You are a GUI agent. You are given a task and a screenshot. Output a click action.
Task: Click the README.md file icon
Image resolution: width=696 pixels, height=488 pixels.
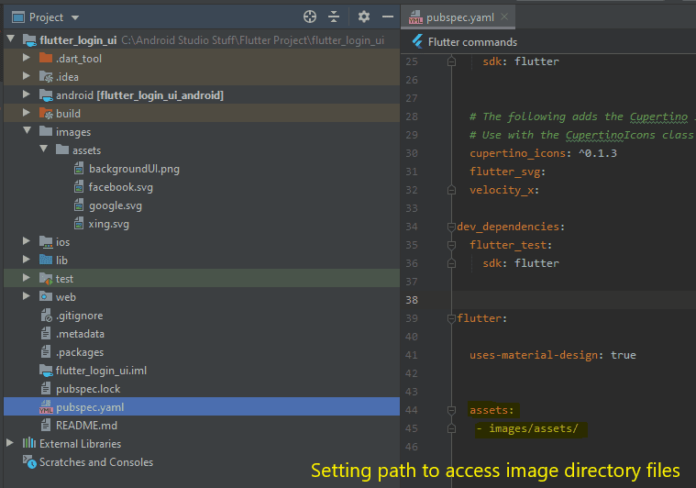[x=45, y=425]
